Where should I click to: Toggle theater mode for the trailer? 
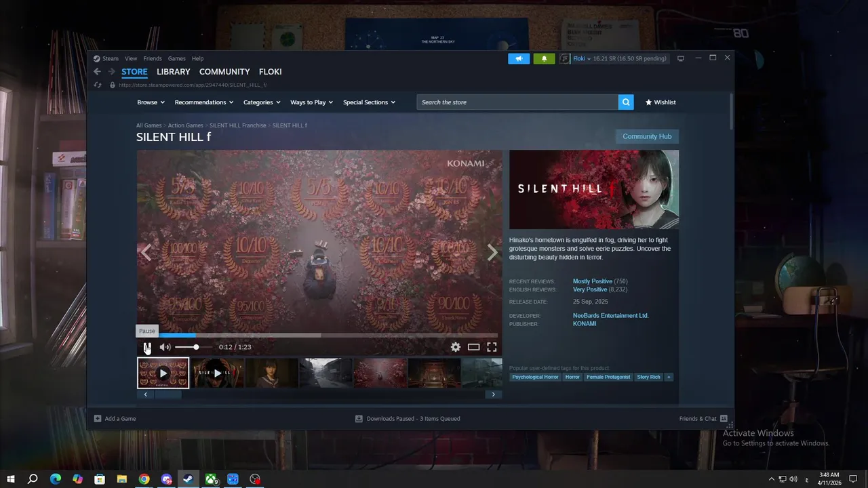coord(473,347)
